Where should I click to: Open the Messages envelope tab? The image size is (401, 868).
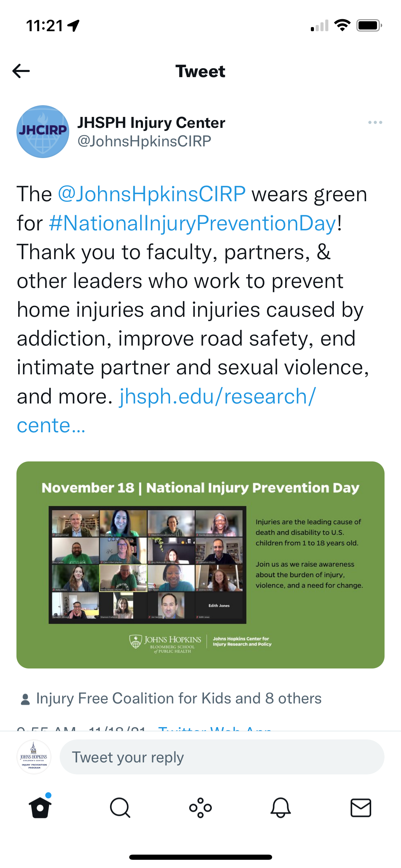(361, 808)
